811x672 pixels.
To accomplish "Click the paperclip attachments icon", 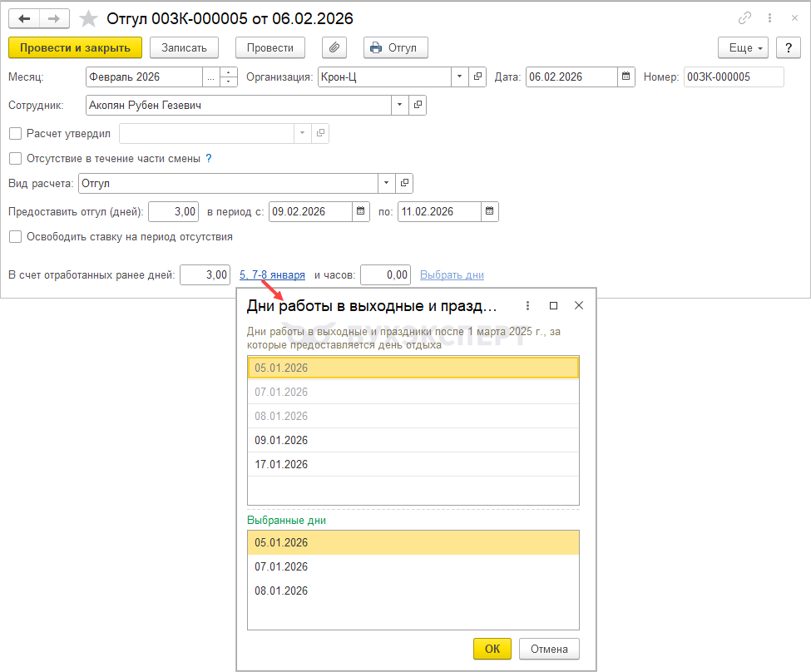I will point(333,47).
